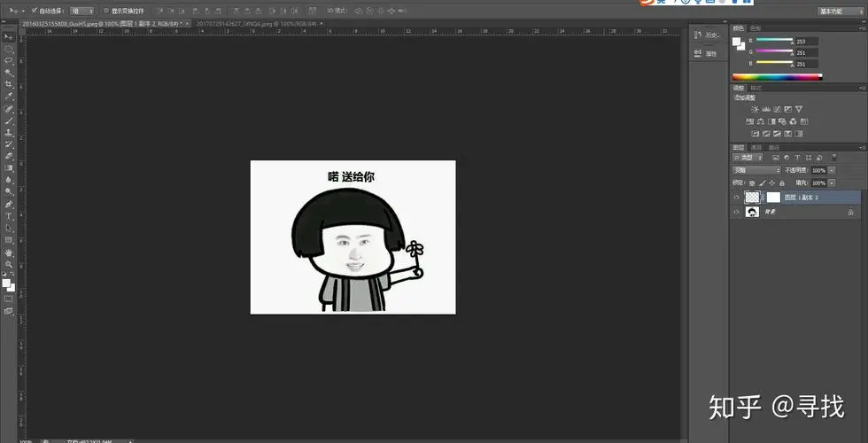The width and height of the screenshot is (868, 443).
Task: Add a Levels adjustment
Action: click(x=766, y=109)
